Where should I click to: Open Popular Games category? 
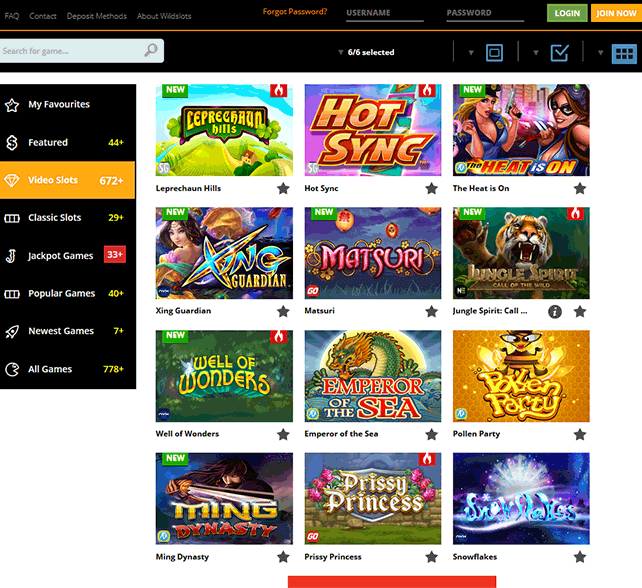click(68, 294)
